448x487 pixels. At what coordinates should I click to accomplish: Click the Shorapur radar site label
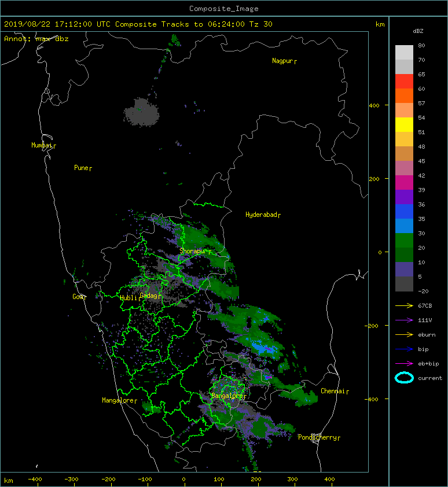[193, 251]
